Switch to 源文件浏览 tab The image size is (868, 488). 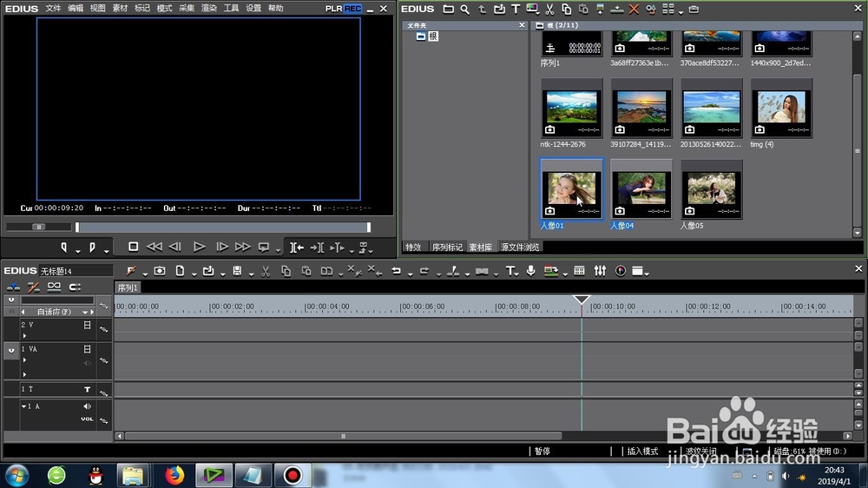pyautogui.click(x=520, y=247)
